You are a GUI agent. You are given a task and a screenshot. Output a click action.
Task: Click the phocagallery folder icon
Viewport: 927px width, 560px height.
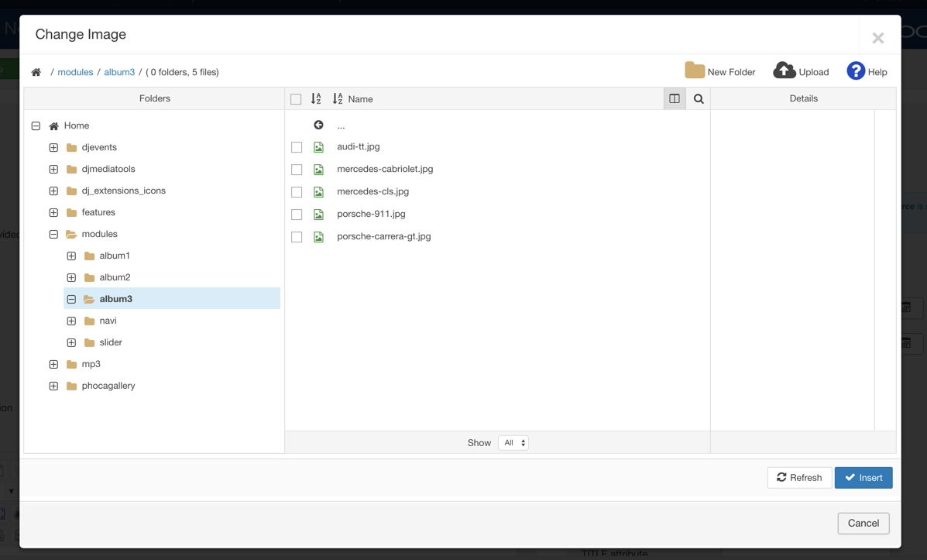71,387
